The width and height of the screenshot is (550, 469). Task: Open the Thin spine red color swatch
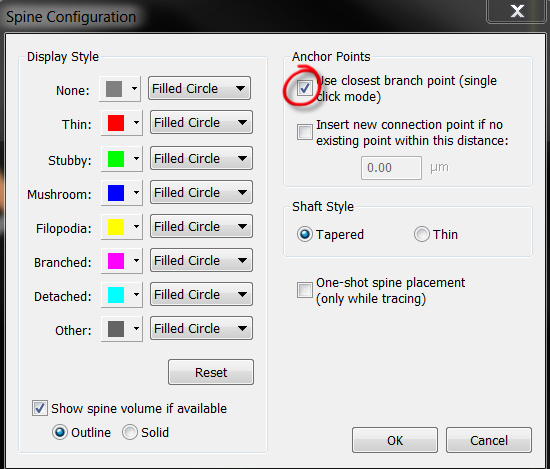tap(116, 123)
